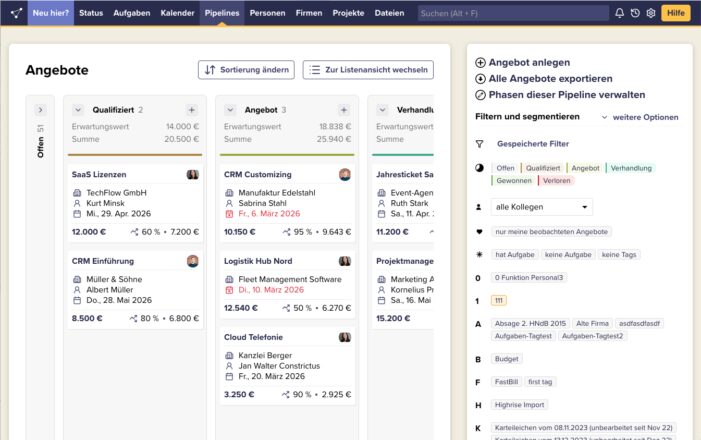The height and width of the screenshot is (440, 701).
Task: Click the avatar on the Cloud Telefonie card
Action: 345,337
